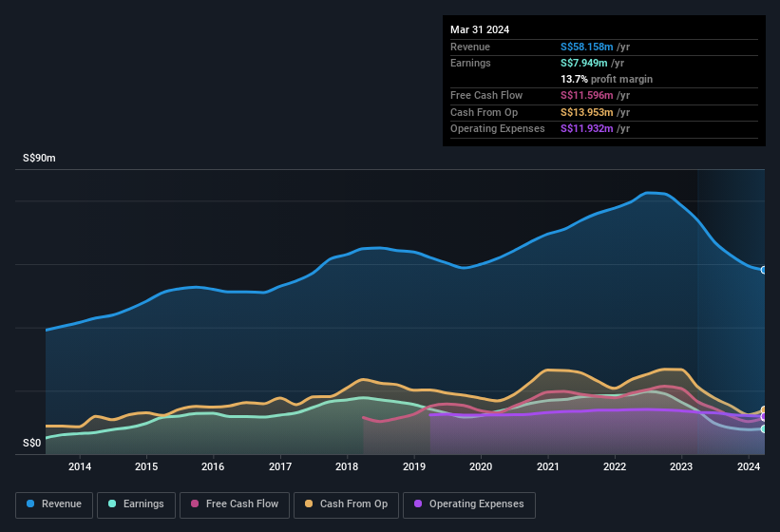Click the S$11.932m operating expenses value
Viewport: 780px width, 532px height.
[x=586, y=128]
